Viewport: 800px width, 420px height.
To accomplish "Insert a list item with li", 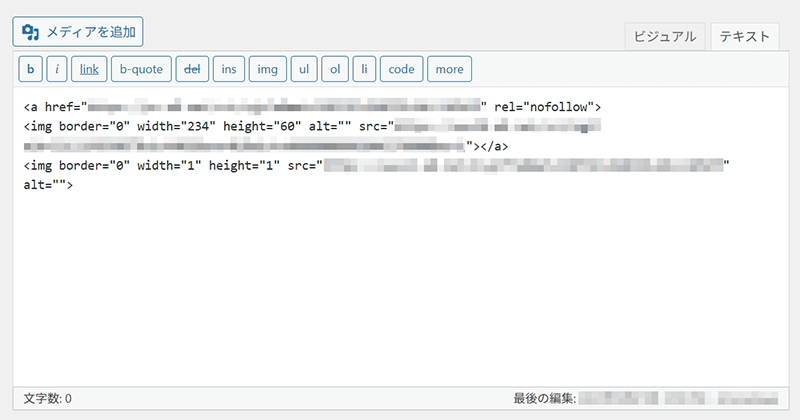I will [x=364, y=69].
